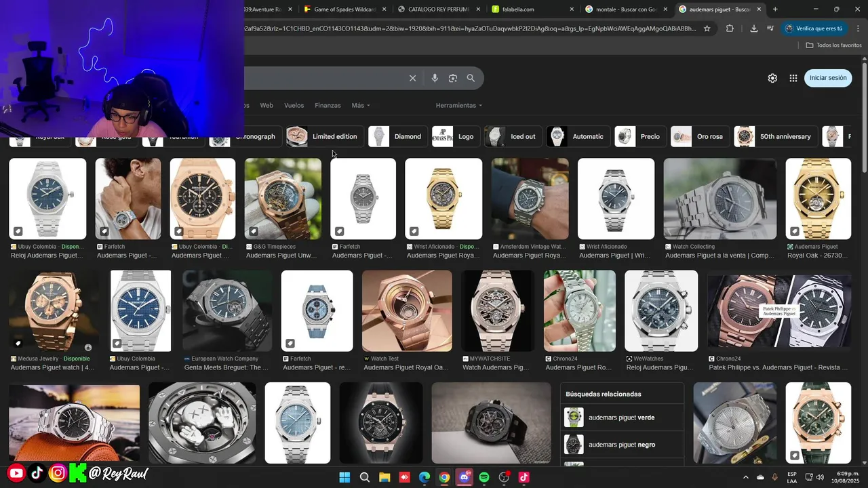Image resolution: width=868 pixels, height=488 pixels.
Task: Show hidden system tray icons
Action: (x=746, y=477)
